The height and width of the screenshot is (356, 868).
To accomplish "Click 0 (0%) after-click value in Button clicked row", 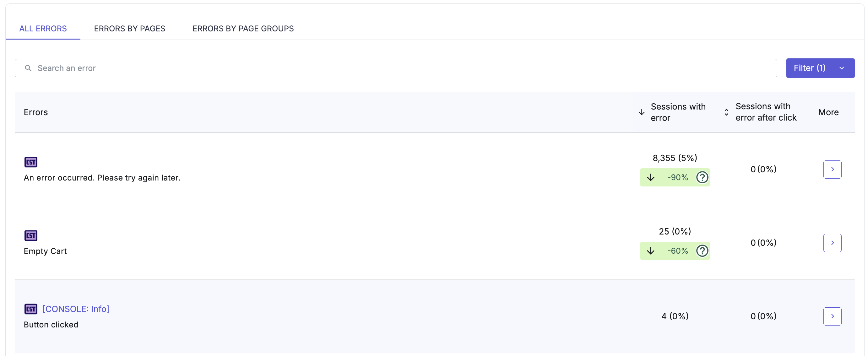I will (763, 316).
